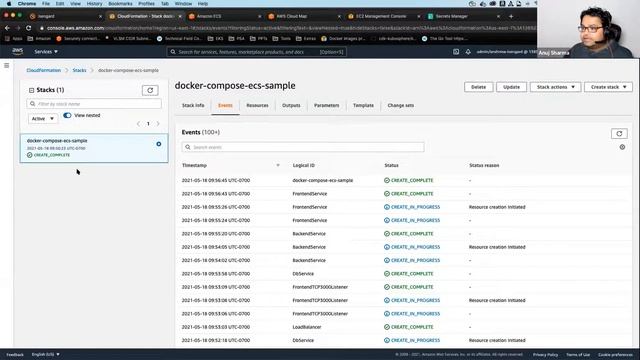Switch to the Outputs tab

point(291,105)
